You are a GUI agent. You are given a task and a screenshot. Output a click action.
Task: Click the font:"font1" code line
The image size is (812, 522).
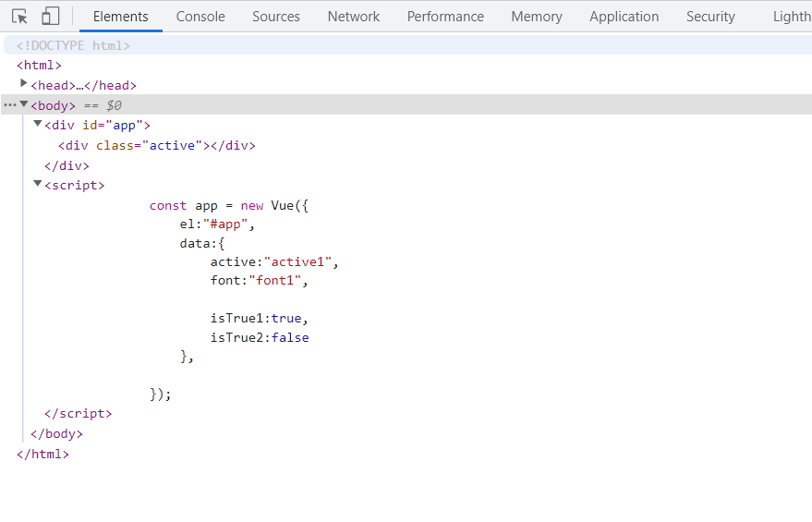[260, 281]
